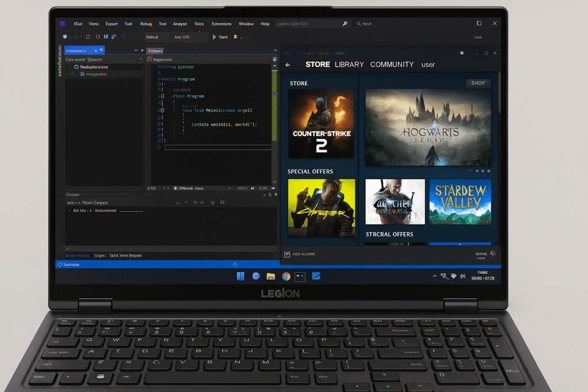Click the purple IDE logo icon
The width and height of the screenshot is (588, 392).
click(62, 24)
